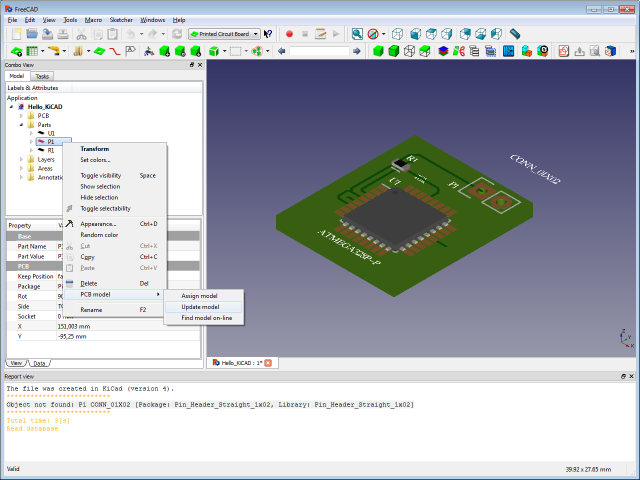
Task: Click the yellow drill tool icon
Action: tap(54, 51)
